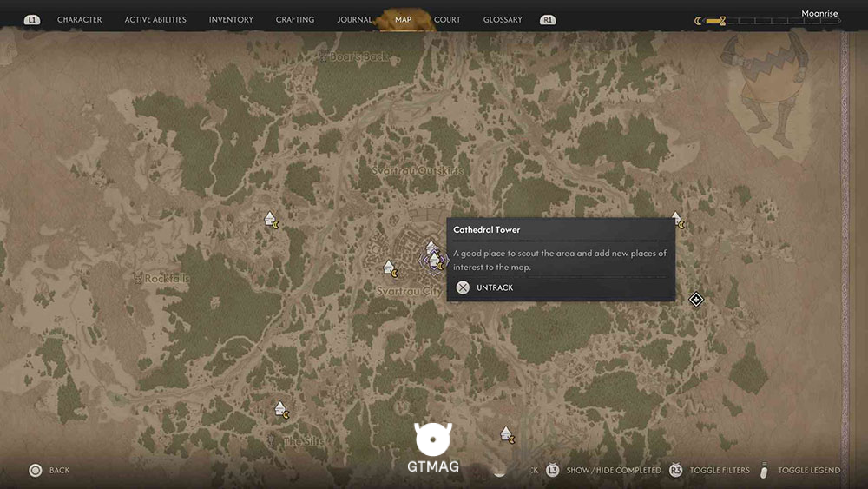
Task: Open the Journal tab
Action: tap(354, 19)
